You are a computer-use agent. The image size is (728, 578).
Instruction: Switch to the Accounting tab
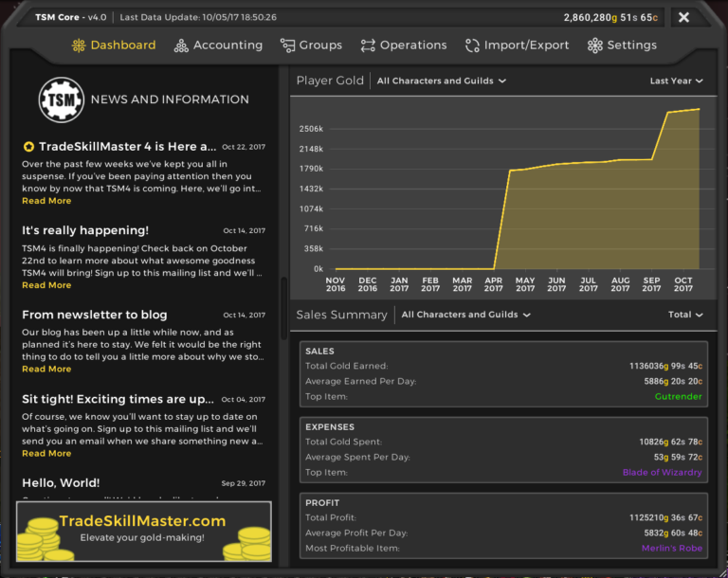click(x=218, y=45)
